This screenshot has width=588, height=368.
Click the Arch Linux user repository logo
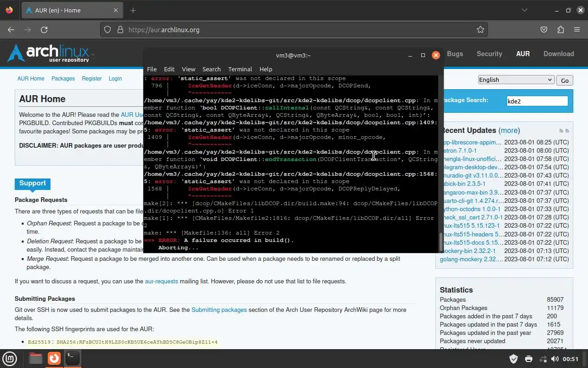tap(51, 53)
